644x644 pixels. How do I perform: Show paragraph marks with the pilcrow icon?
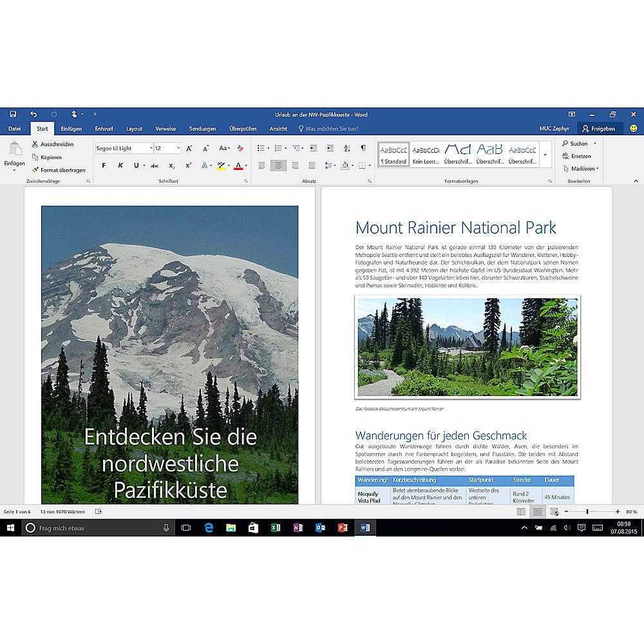coord(363,148)
